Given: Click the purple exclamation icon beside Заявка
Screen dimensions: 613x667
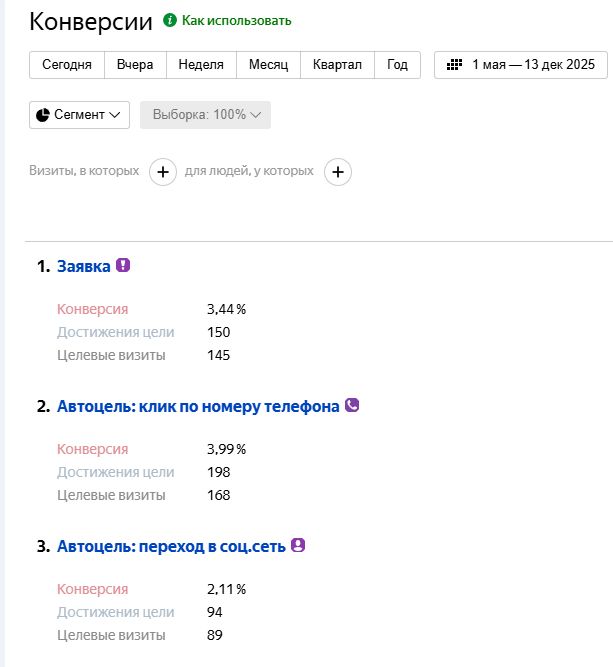Looking at the screenshot, I should (x=123, y=266).
